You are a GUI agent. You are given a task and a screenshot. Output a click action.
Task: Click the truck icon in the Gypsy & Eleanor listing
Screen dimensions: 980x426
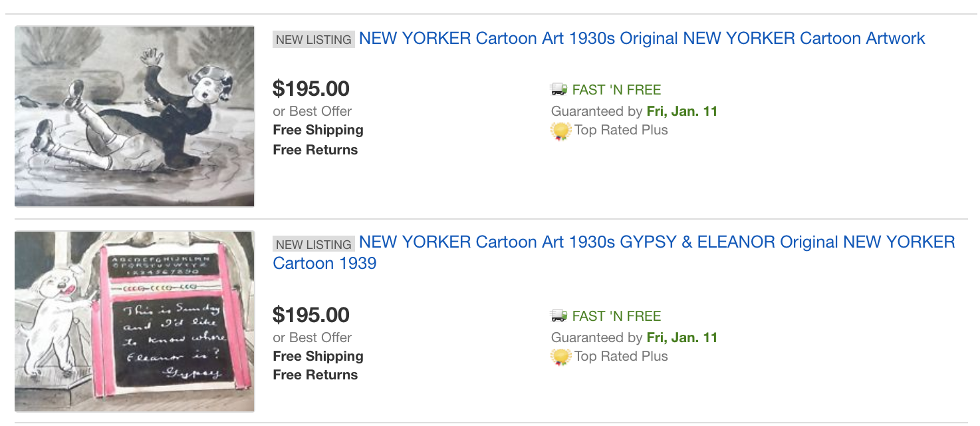(x=559, y=316)
